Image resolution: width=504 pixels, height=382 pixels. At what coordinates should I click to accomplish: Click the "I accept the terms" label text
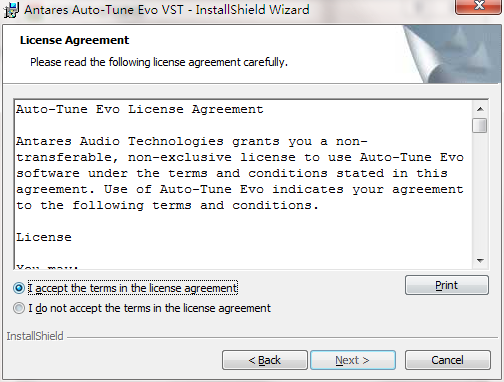tap(133, 288)
